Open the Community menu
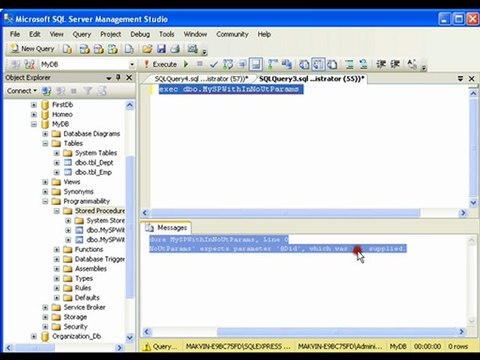 point(232,34)
